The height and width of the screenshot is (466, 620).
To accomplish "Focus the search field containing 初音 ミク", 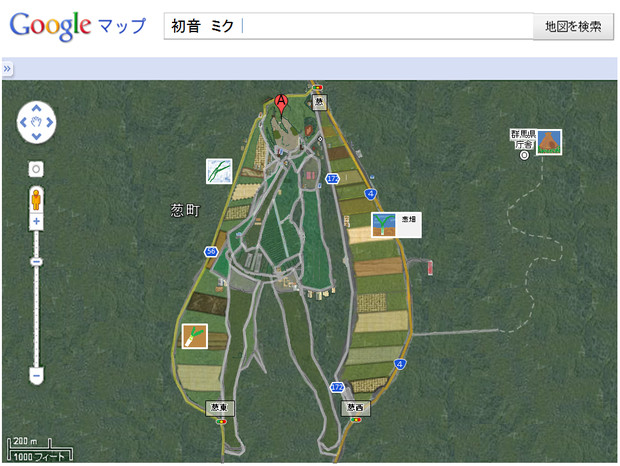I will click(348, 26).
